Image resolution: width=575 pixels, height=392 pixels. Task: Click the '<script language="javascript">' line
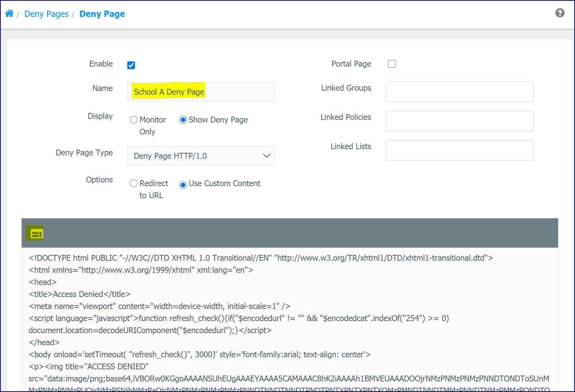point(239,318)
